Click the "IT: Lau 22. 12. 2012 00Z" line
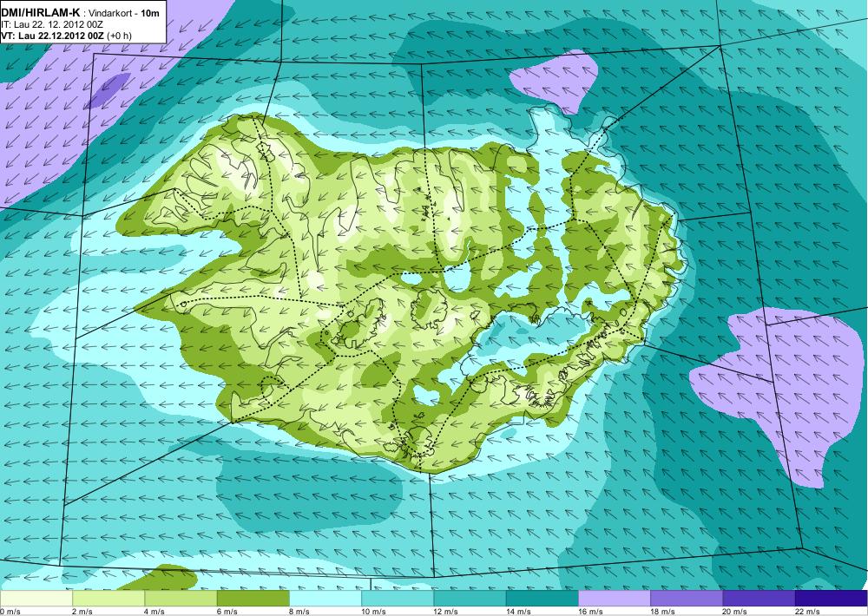 click(x=52, y=25)
